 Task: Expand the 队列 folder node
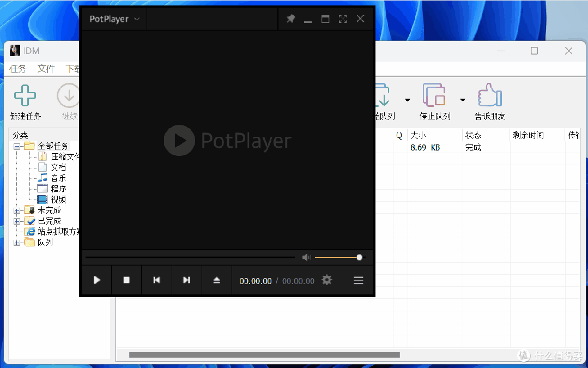[x=17, y=243]
